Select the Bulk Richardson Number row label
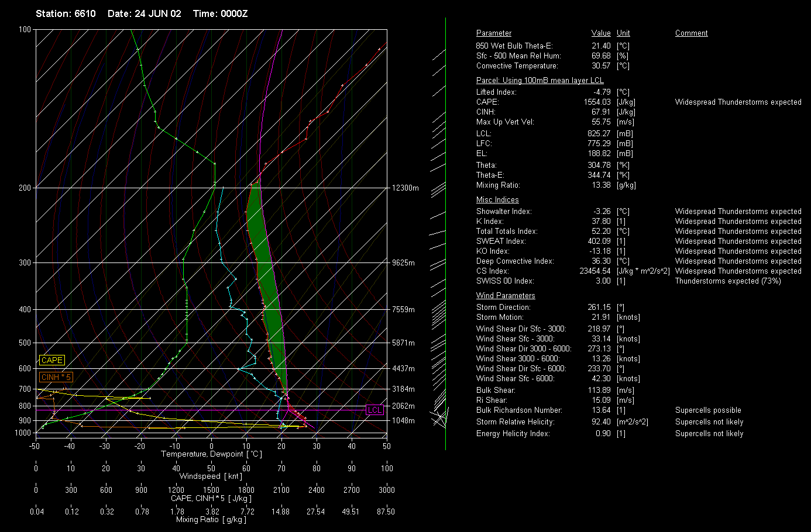 519,410
